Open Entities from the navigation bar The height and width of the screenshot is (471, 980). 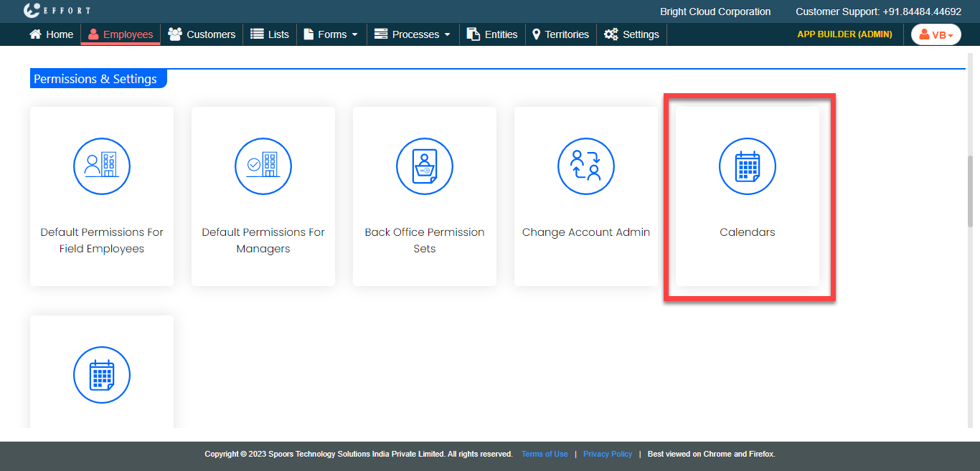[492, 34]
